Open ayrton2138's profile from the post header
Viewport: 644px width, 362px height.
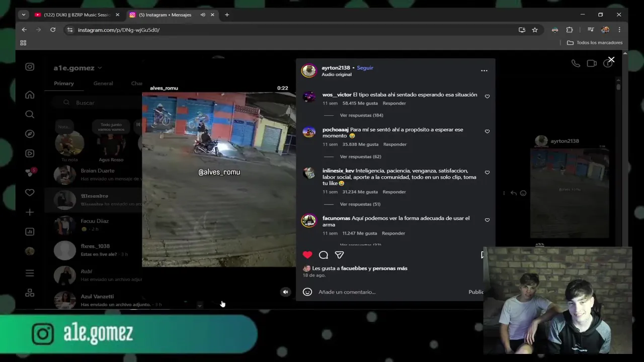coord(336,68)
